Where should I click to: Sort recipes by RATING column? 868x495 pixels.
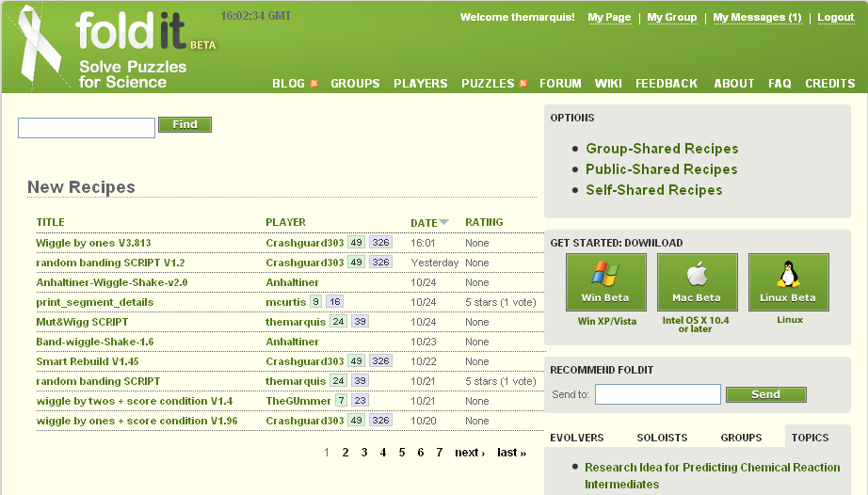coord(485,222)
